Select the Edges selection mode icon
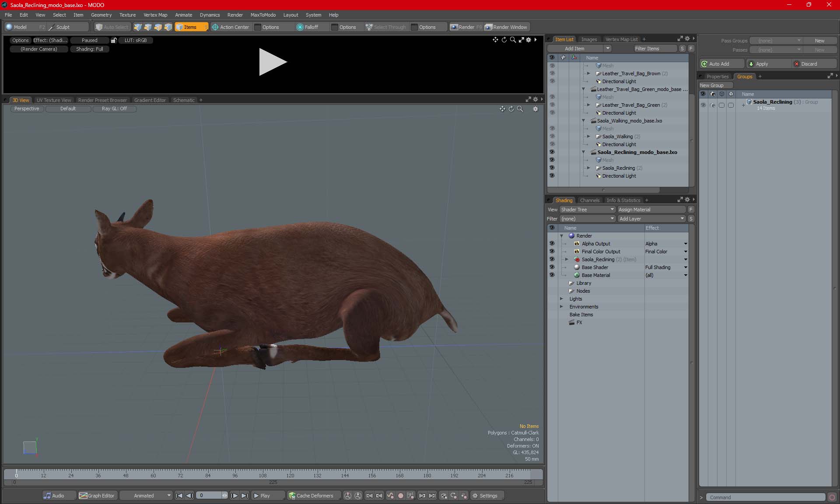This screenshot has height=504, width=840. [148, 27]
